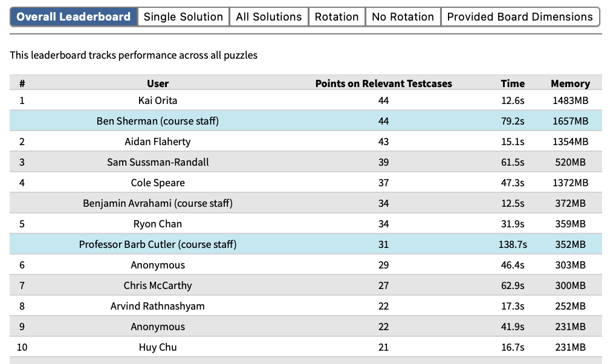613x364 pixels.
Task: Switch to the Single Solution tab
Action: point(183,17)
